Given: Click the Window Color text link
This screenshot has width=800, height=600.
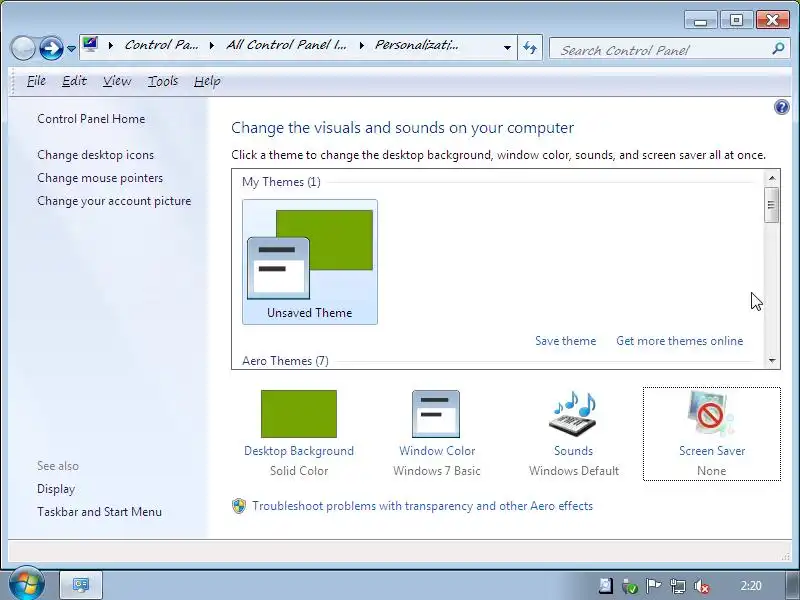Looking at the screenshot, I should 437,451.
